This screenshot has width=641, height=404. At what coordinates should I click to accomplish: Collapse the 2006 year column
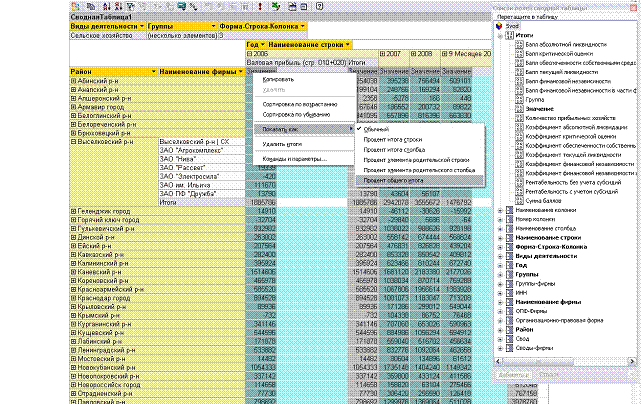point(249,54)
